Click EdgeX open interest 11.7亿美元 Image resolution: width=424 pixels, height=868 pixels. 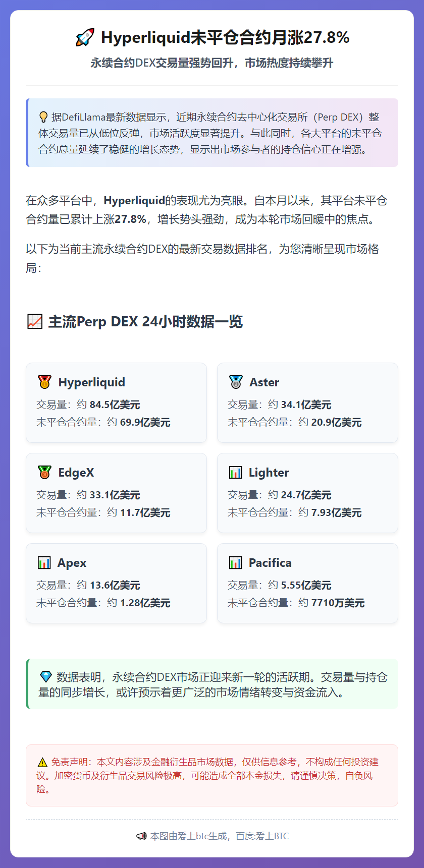pyautogui.click(x=145, y=512)
